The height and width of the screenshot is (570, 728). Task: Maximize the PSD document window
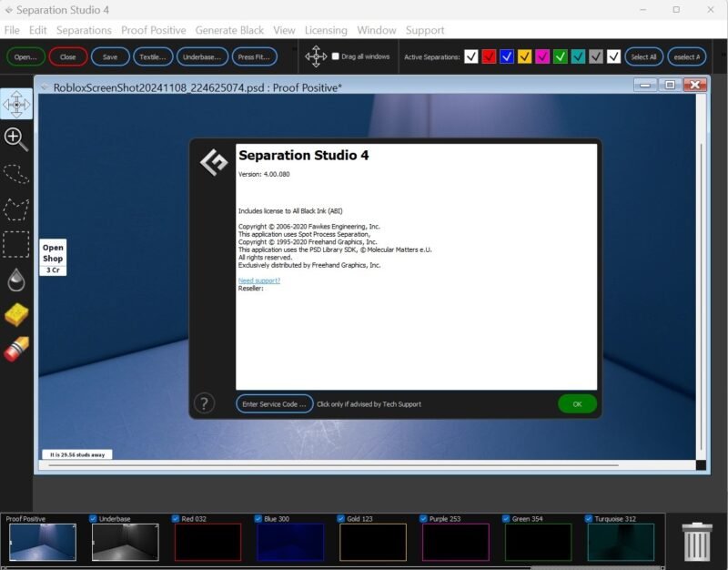[670, 85]
